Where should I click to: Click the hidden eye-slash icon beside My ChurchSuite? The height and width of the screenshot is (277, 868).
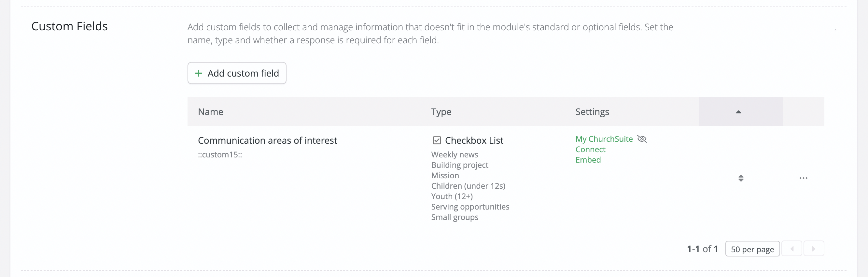click(x=642, y=139)
